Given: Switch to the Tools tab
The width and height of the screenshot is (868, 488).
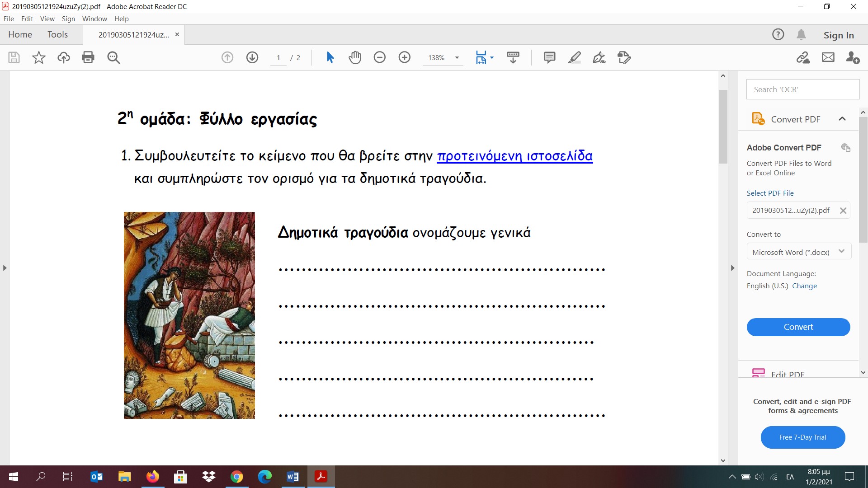Looking at the screenshot, I should (x=57, y=34).
